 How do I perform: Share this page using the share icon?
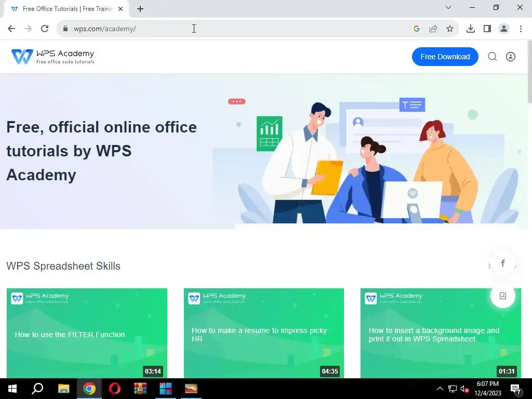click(433, 29)
